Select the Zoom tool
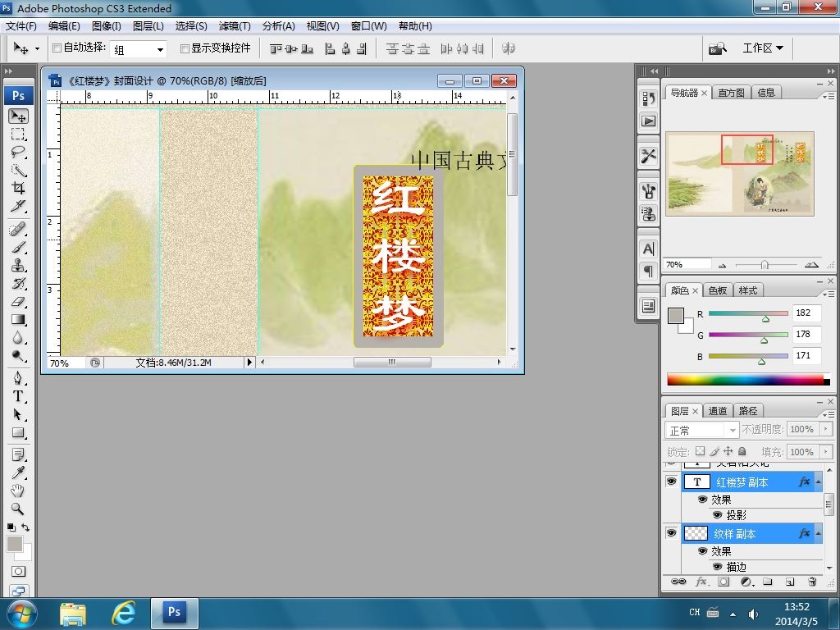The image size is (840, 630). point(18,509)
